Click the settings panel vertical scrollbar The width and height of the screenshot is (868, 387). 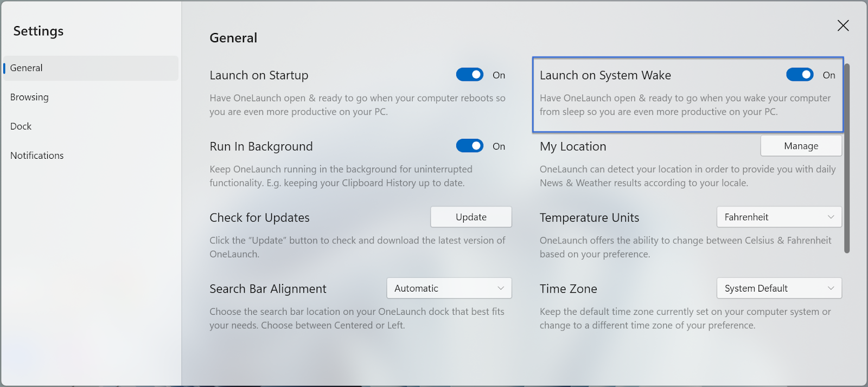(847, 158)
